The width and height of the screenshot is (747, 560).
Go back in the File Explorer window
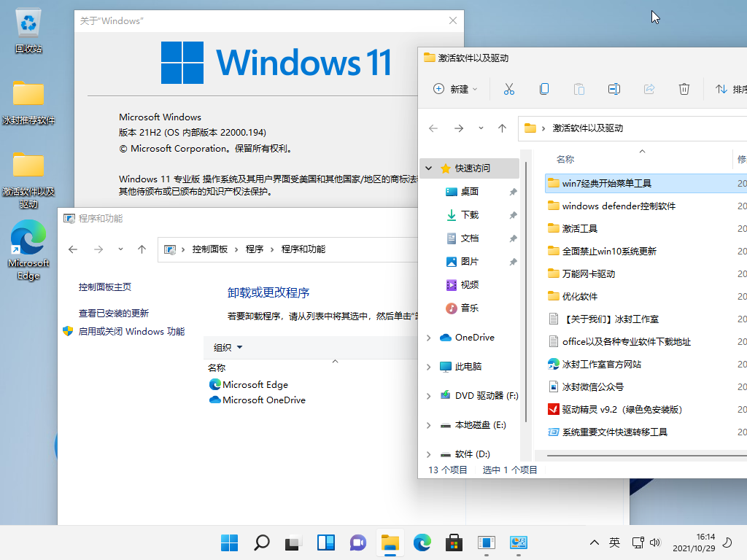click(433, 128)
